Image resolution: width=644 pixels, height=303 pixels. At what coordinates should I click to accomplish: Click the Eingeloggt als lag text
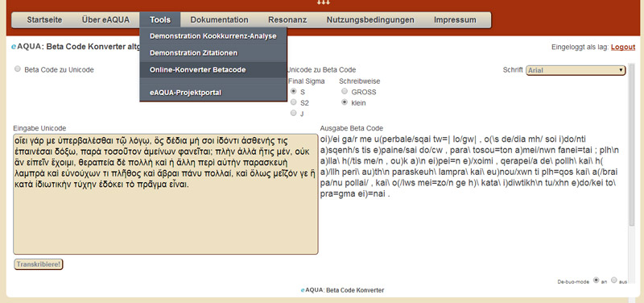coord(580,48)
